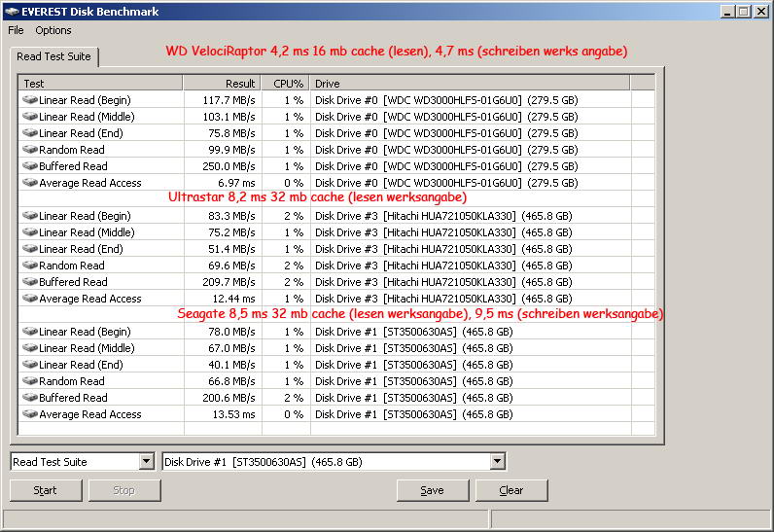The image size is (774, 532).
Task: Click the 2 % CPU value in the 83.3 MB/s row
Action: coord(294,216)
